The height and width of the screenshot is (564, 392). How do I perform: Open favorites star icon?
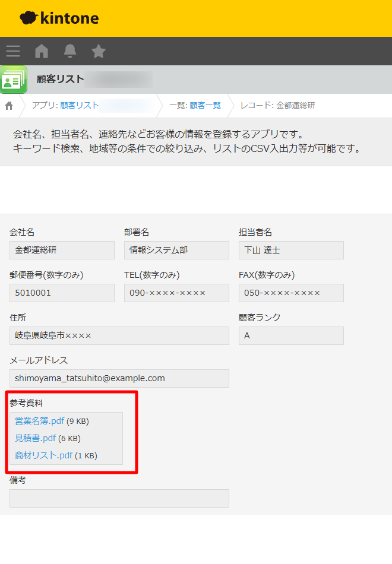pos(99,52)
